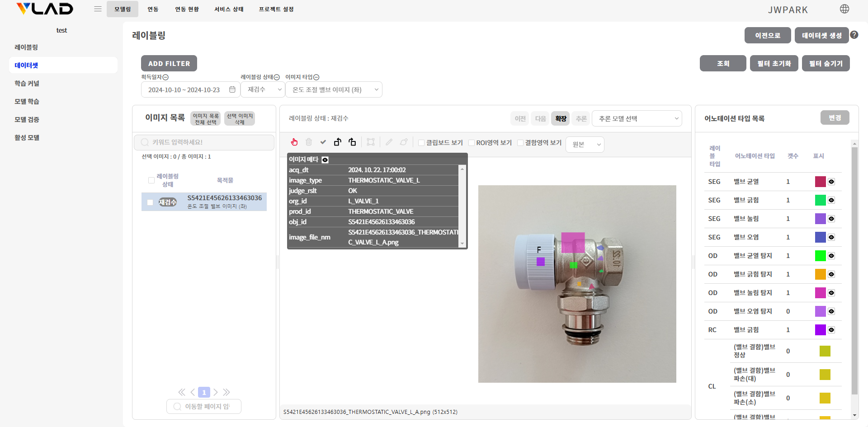Open the calendar icon in date range field
The width and height of the screenshot is (868, 427).
232,89
